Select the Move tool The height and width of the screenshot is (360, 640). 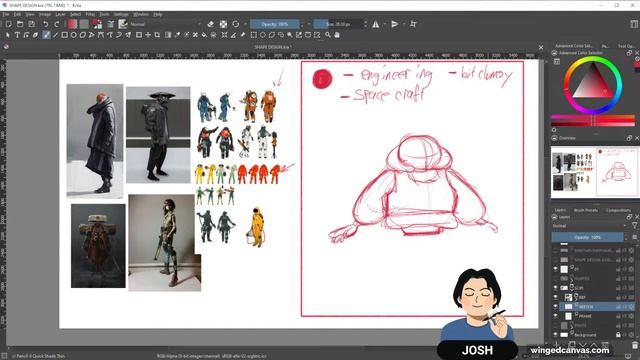148,35
